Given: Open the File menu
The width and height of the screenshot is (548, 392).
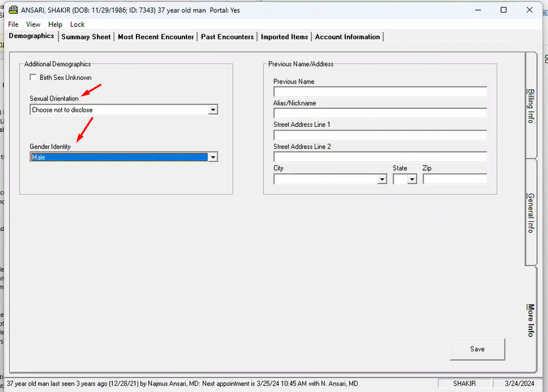Looking at the screenshot, I should tap(13, 24).
